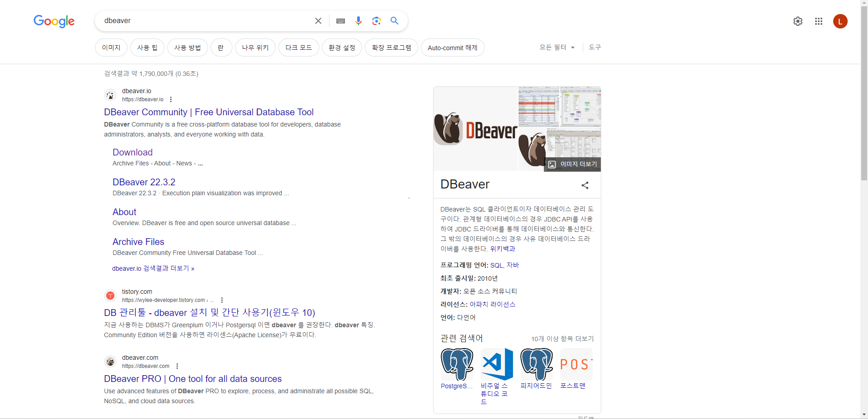
Task: Select the Auto-commit 해제 filter chip
Action: click(453, 47)
